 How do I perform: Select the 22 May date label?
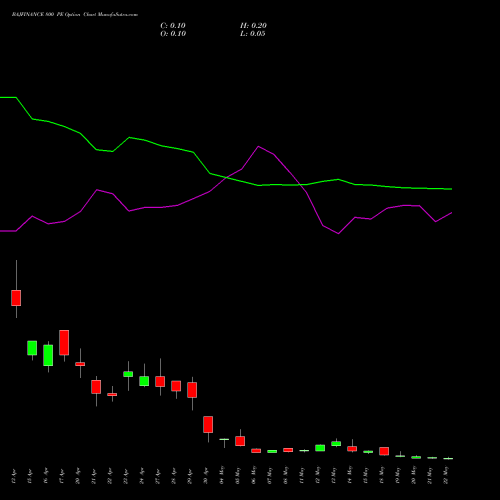[446, 476]
